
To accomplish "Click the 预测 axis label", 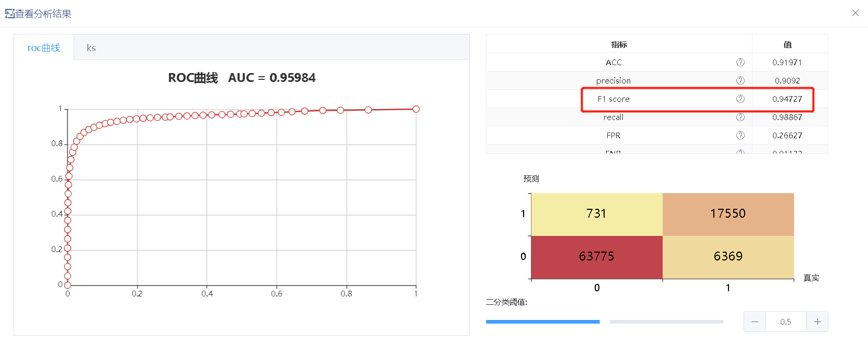I will 531,179.
